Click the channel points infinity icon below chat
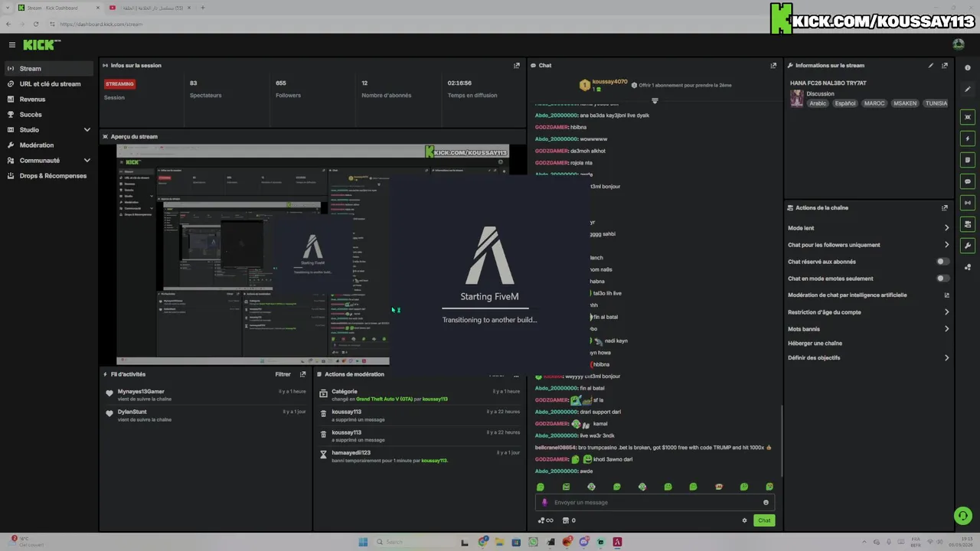The width and height of the screenshot is (980, 551). click(x=546, y=520)
